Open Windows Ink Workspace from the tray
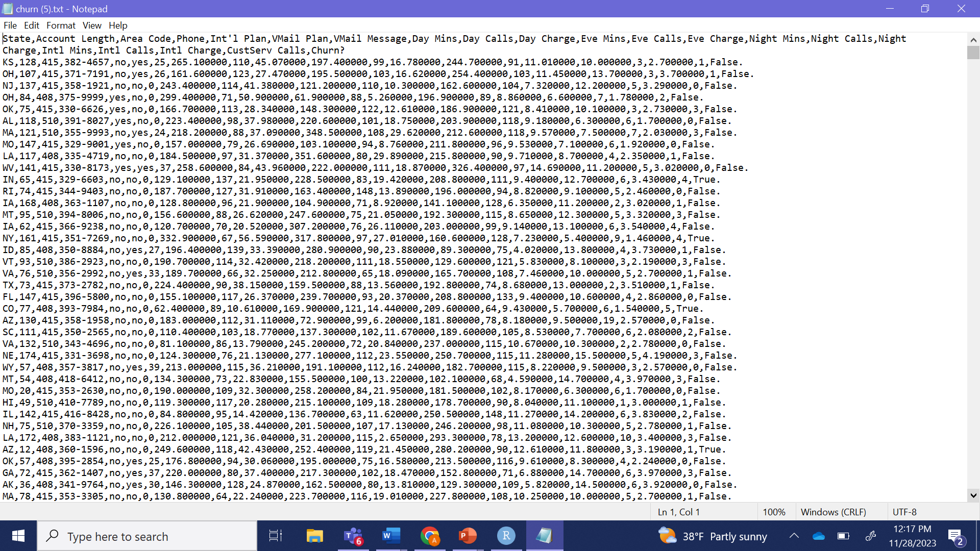The width and height of the screenshot is (980, 551). click(871, 536)
